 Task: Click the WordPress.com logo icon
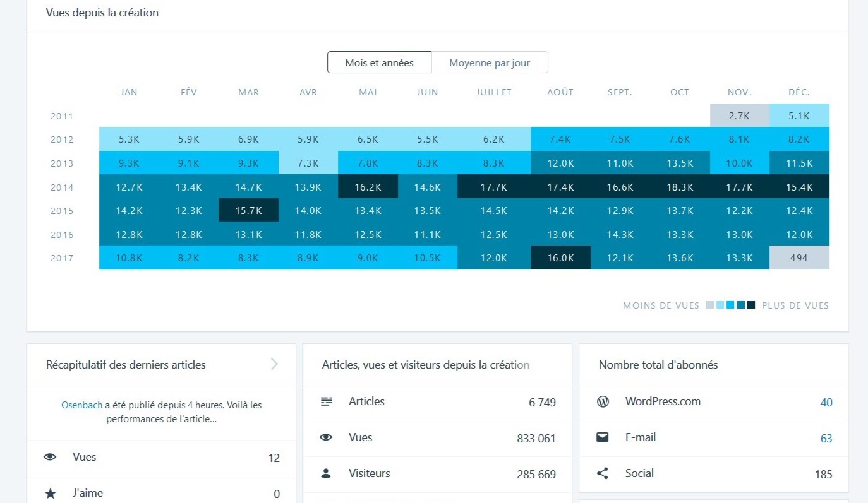tap(603, 401)
